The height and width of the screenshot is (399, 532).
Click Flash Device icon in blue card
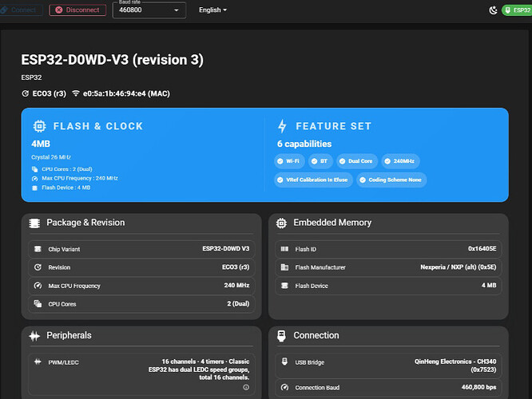(x=34, y=188)
